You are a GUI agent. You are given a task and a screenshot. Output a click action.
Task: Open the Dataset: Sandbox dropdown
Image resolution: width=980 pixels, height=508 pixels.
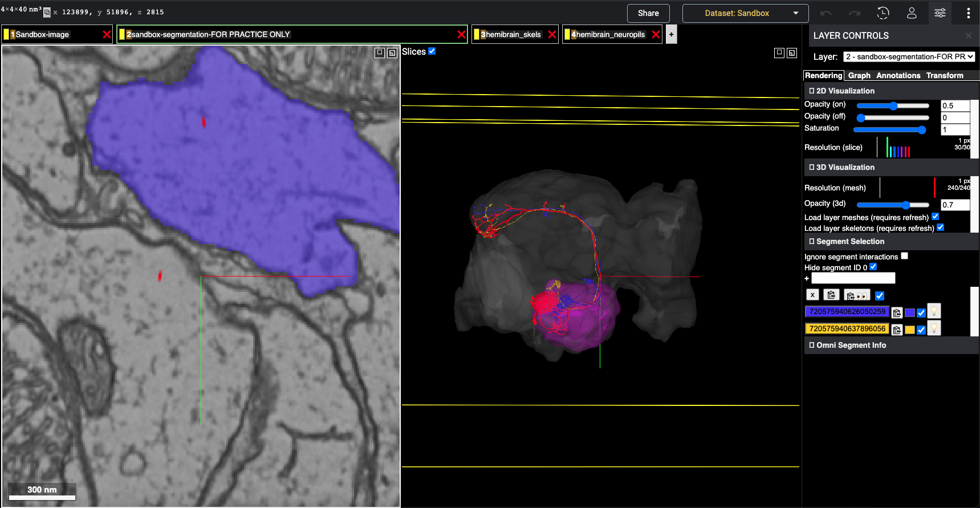745,13
